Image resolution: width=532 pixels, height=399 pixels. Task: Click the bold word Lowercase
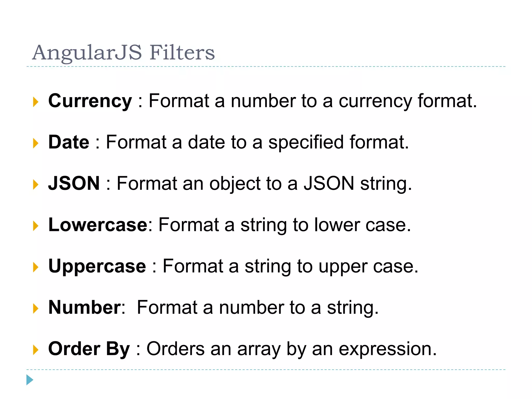pos(98,225)
